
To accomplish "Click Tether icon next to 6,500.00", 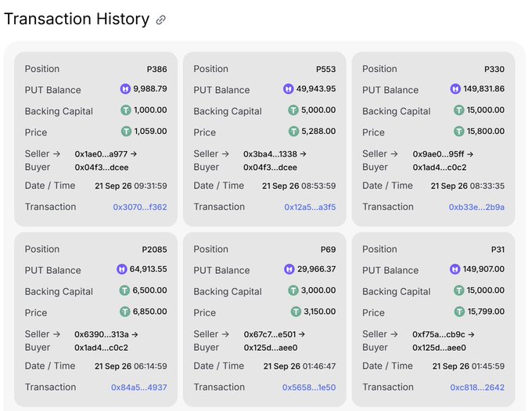I will point(124,290).
